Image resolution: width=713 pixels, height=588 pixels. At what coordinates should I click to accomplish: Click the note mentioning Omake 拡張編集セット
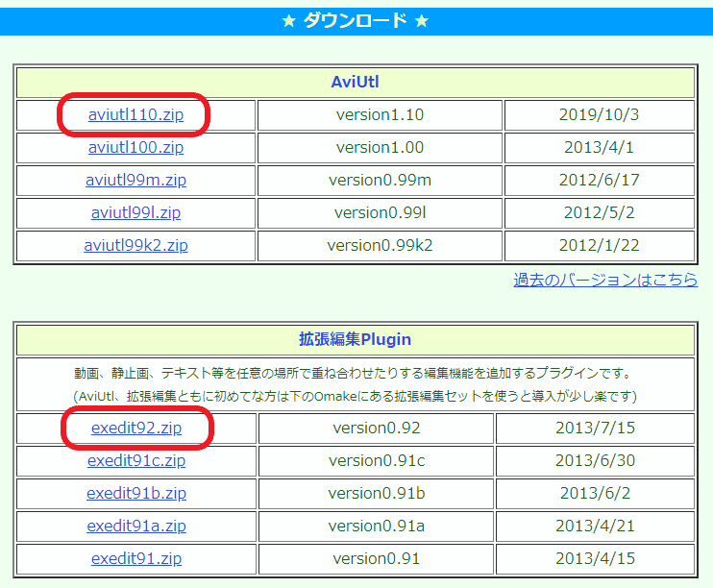click(356, 396)
